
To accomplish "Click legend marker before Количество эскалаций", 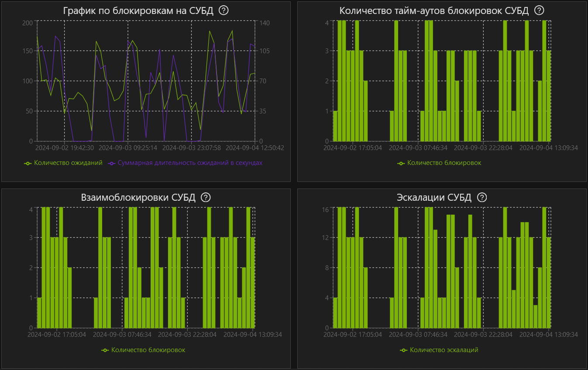I will point(404,350).
